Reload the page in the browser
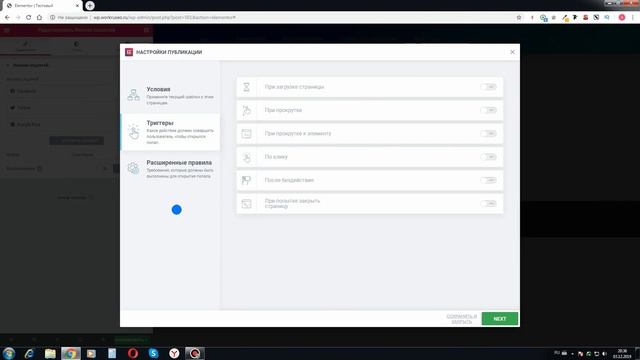Viewport: 640px width, 360px height. (29, 18)
